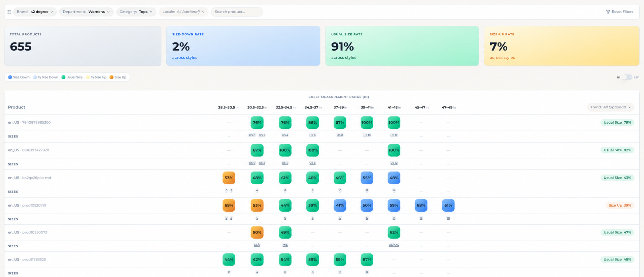644x277 pixels.
Task: Click the Size Up 39% trend badge
Action: pos(620,206)
